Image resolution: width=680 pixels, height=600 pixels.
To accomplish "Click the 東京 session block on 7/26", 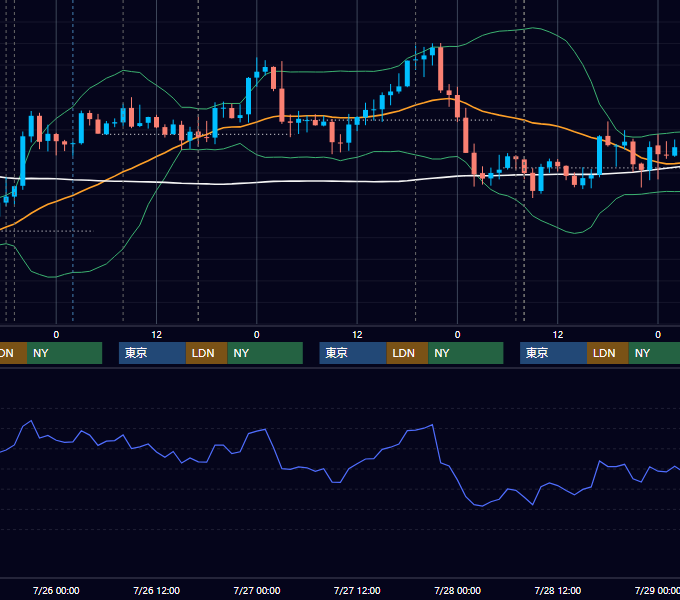I will point(152,353).
